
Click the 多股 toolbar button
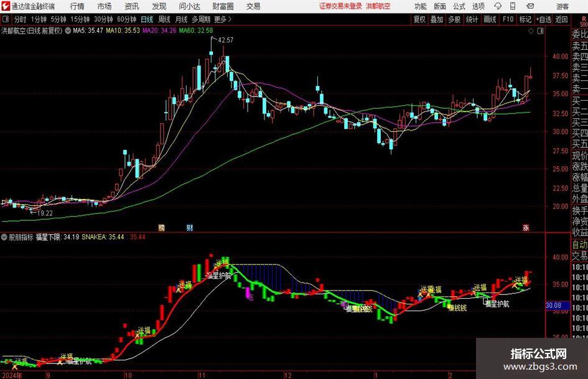[x=454, y=19]
